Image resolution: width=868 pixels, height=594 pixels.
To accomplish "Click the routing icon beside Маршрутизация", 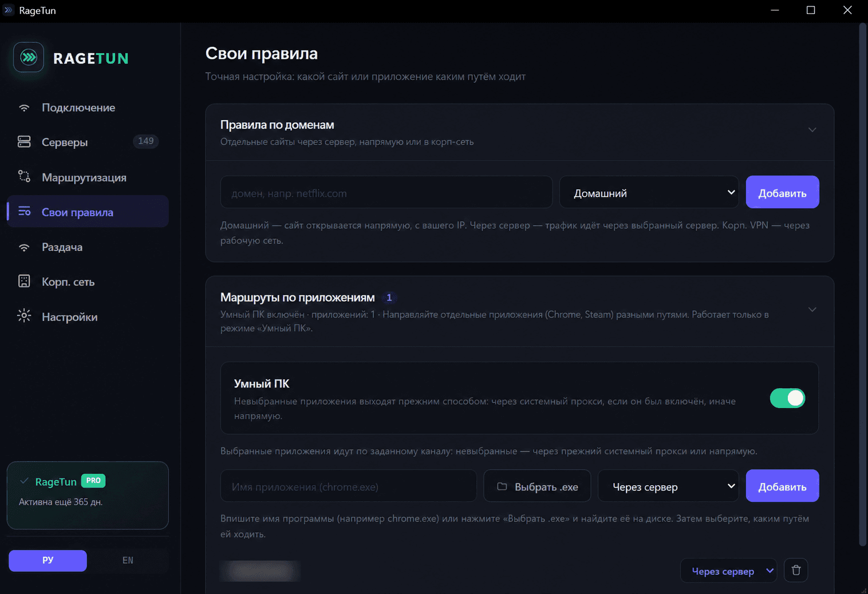I will coord(24,177).
